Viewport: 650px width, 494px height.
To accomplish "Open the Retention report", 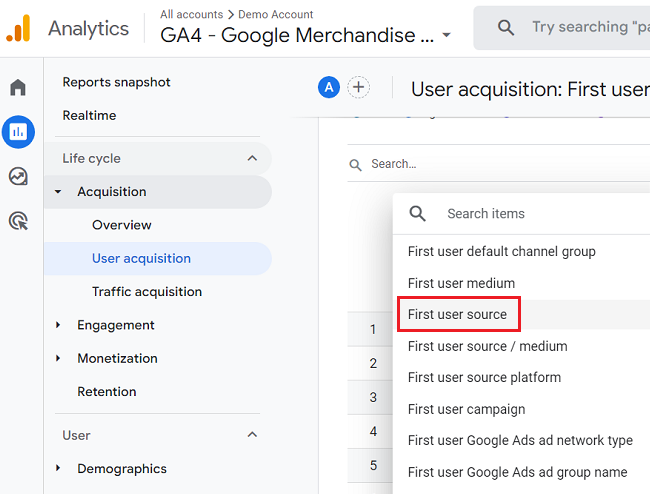I will 107,392.
